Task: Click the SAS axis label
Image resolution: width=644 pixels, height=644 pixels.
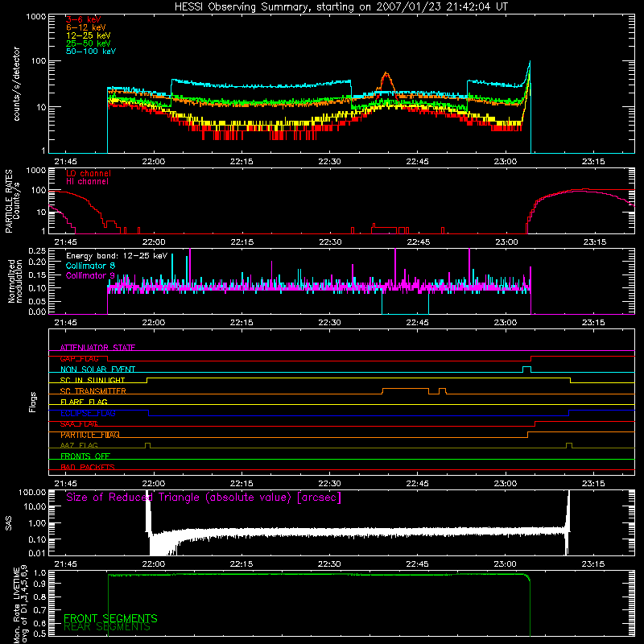Action: [9, 523]
